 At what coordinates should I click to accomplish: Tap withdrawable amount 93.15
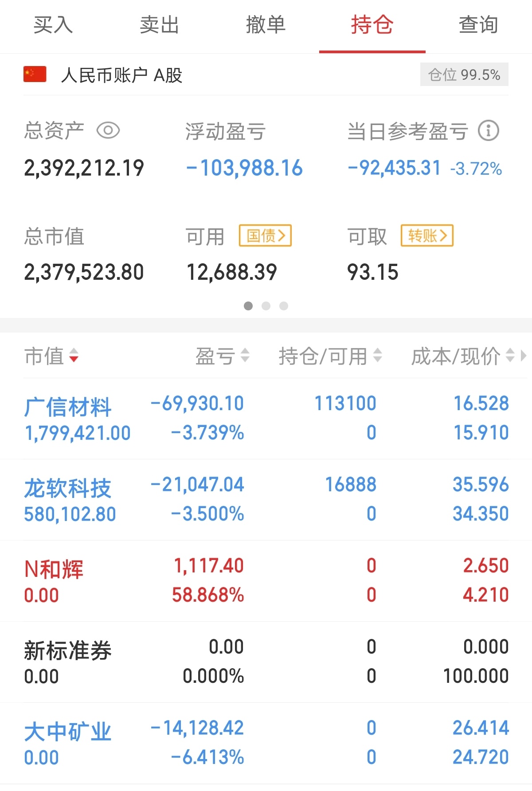tap(373, 272)
